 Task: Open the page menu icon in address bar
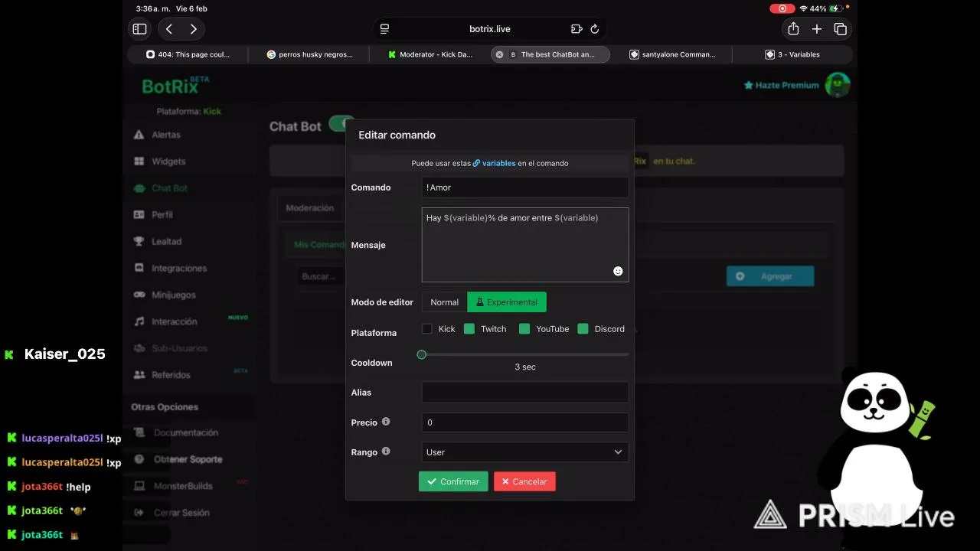point(384,29)
